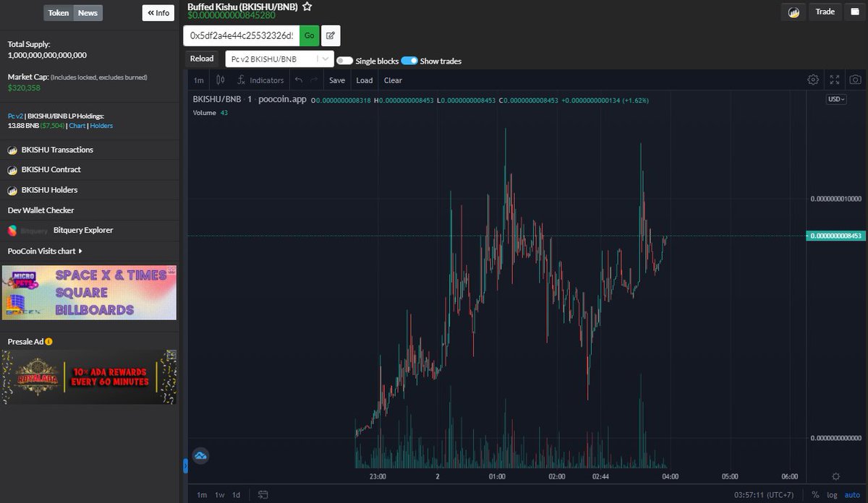Viewport: 868px width, 503px height.
Task: Select the 1m date range at the chart bottom
Action: coord(202,495)
